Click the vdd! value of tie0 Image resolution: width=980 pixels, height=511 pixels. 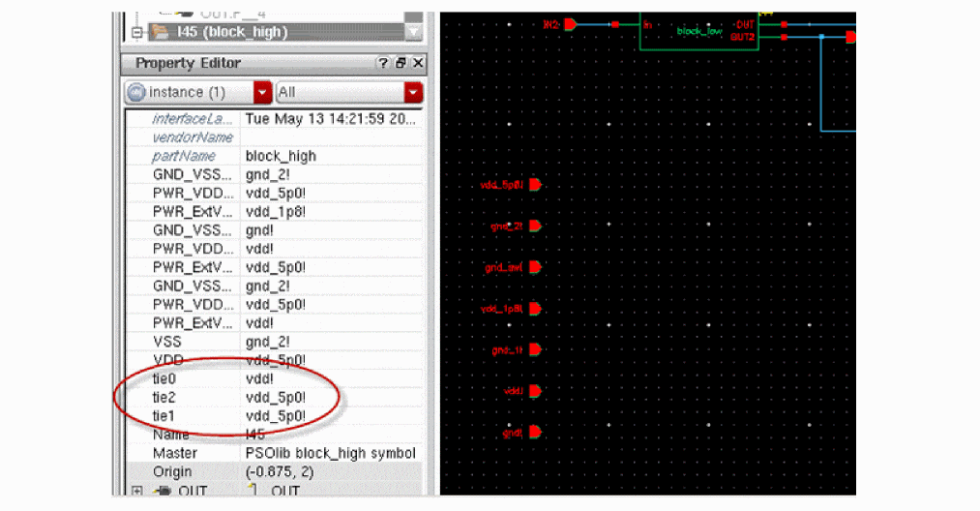point(259,378)
